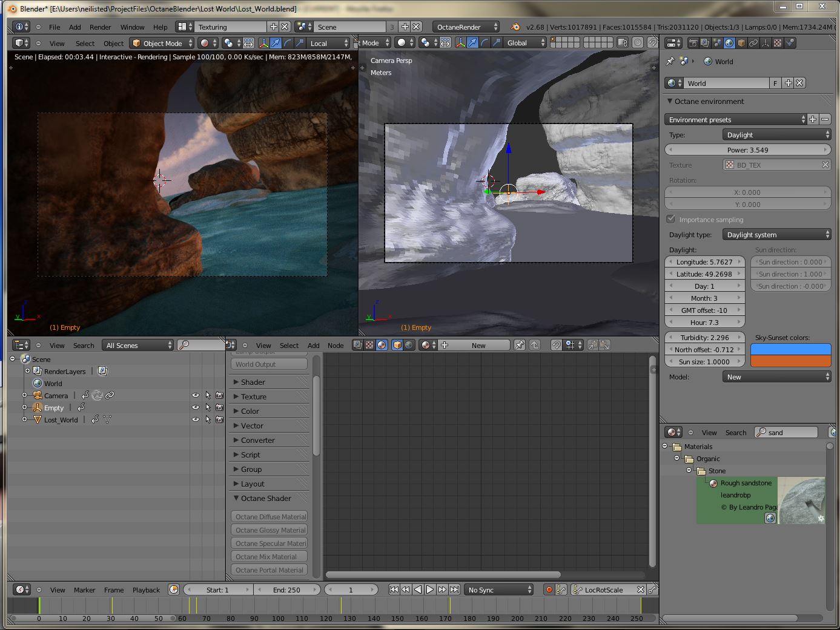Viewport: 840px width, 630px height.
Task: Switch to the Object properties cube tab
Action: click(x=741, y=43)
